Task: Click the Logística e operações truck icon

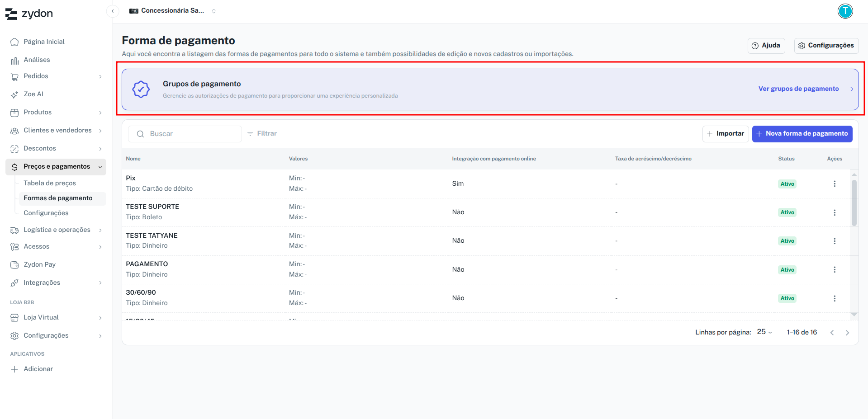Action: click(14, 230)
